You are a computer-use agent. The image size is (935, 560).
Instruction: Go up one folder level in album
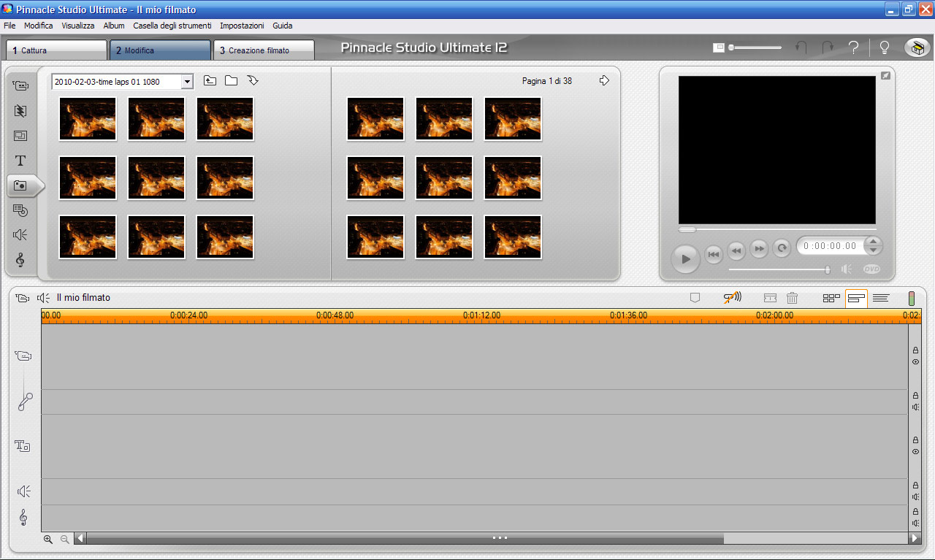(x=210, y=81)
